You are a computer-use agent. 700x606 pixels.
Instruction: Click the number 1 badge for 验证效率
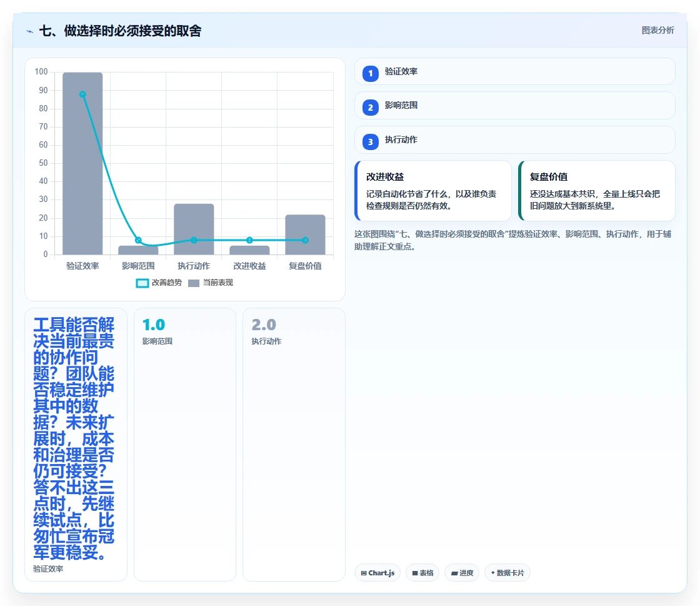(x=370, y=73)
